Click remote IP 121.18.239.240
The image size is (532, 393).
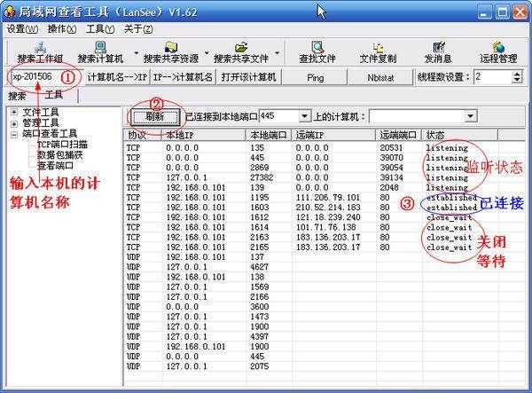coord(327,217)
